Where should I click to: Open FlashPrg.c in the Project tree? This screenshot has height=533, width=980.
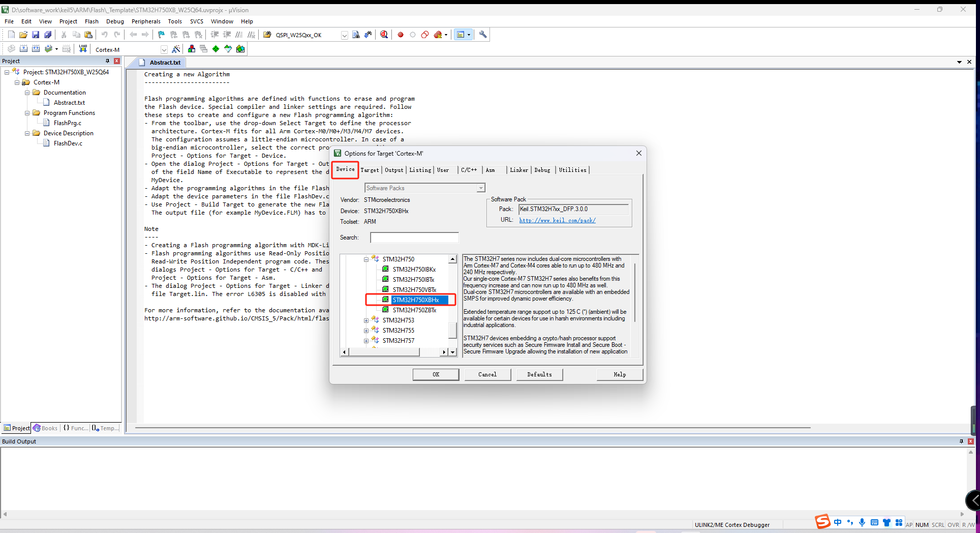click(67, 123)
